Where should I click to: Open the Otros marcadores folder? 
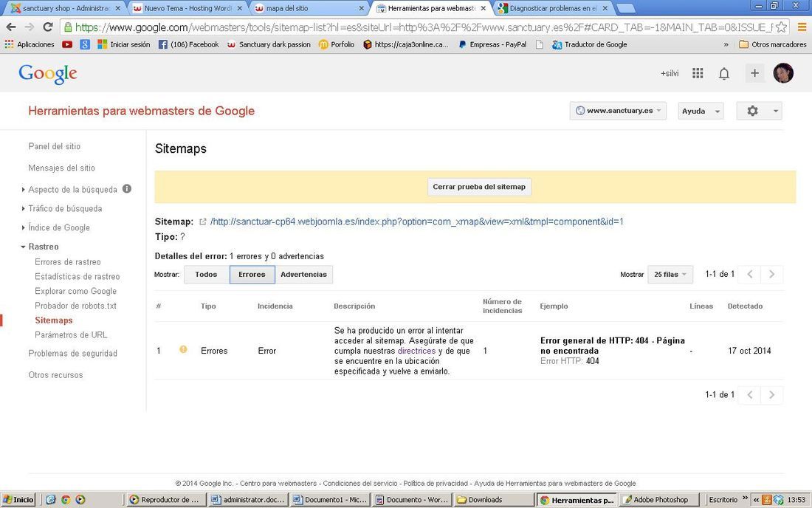tap(773, 44)
